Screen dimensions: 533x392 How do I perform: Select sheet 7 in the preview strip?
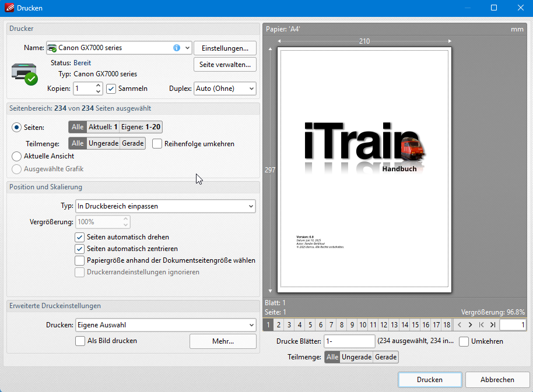[x=331, y=325]
